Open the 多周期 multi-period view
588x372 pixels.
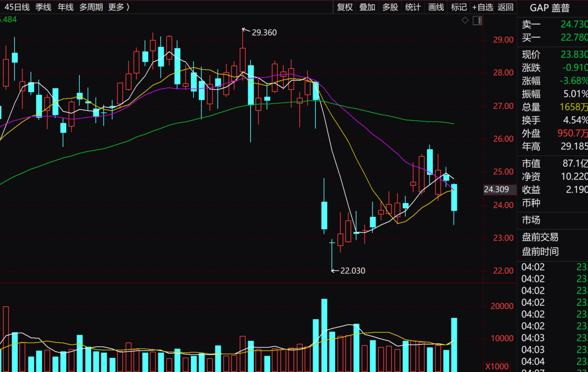click(91, 7)
